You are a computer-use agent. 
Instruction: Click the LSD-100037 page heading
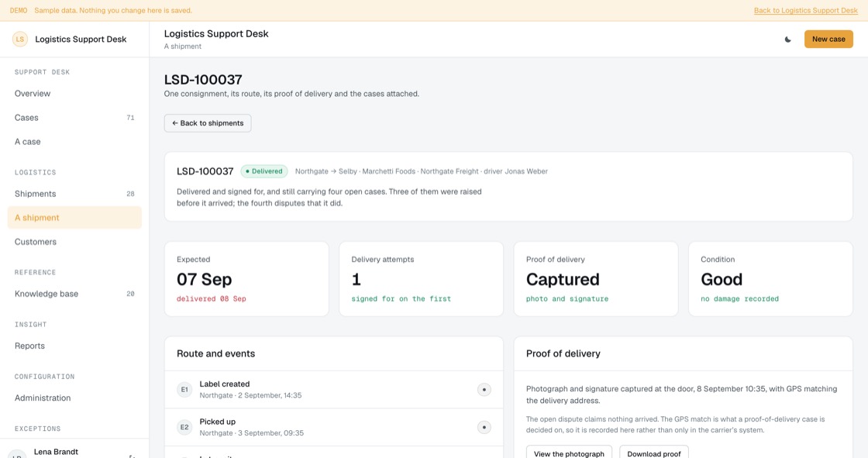[x=203, y=80]
